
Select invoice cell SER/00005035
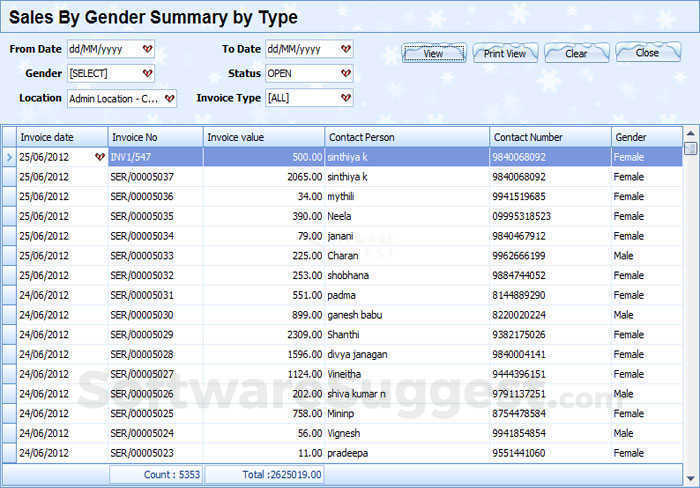coord(156,216)
